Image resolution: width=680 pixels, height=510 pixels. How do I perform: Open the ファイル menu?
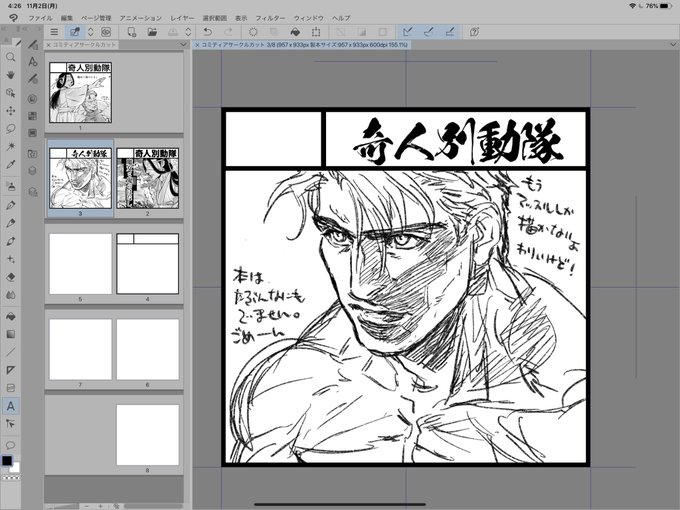tap(40, 18)
